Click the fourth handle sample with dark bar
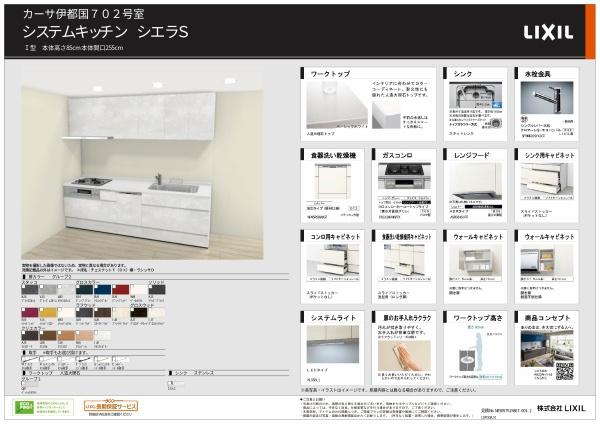Screen dimensions: 600x424 tap(84, 360)
